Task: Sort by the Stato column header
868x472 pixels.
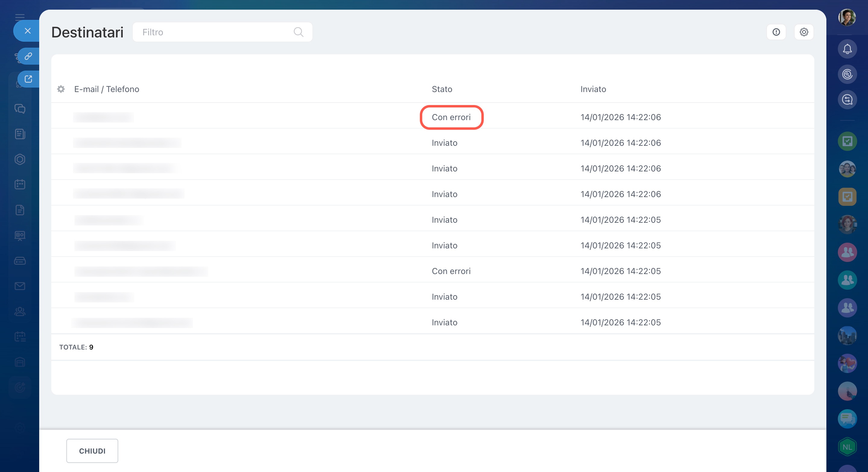Action: [x=442, y=89]
